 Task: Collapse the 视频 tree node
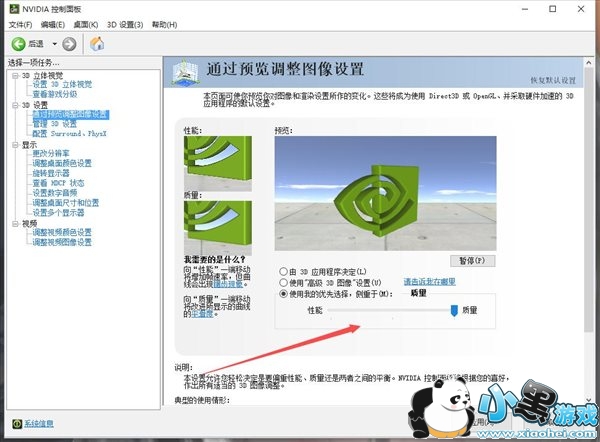15,223
